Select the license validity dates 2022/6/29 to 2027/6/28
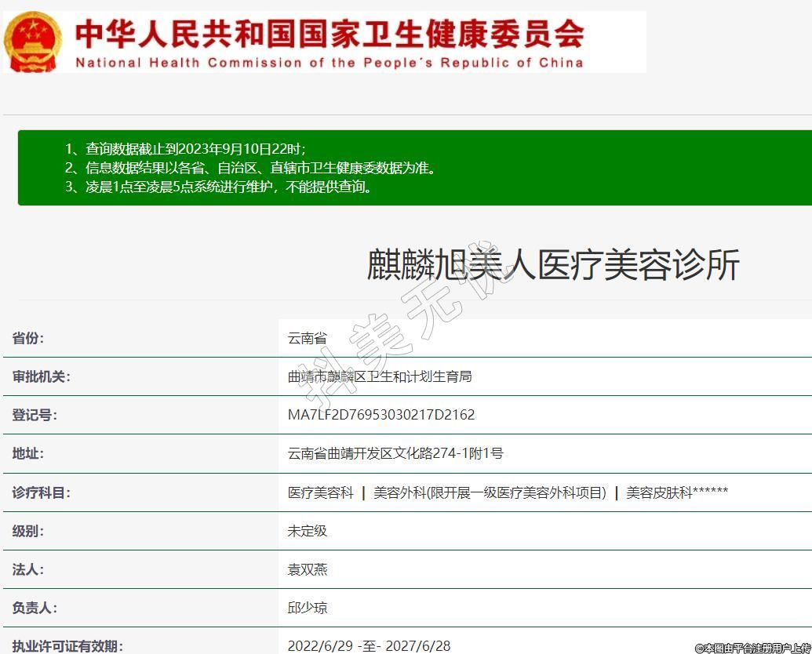The width and height of the screenshot is (812, 654). coord(369,645)
